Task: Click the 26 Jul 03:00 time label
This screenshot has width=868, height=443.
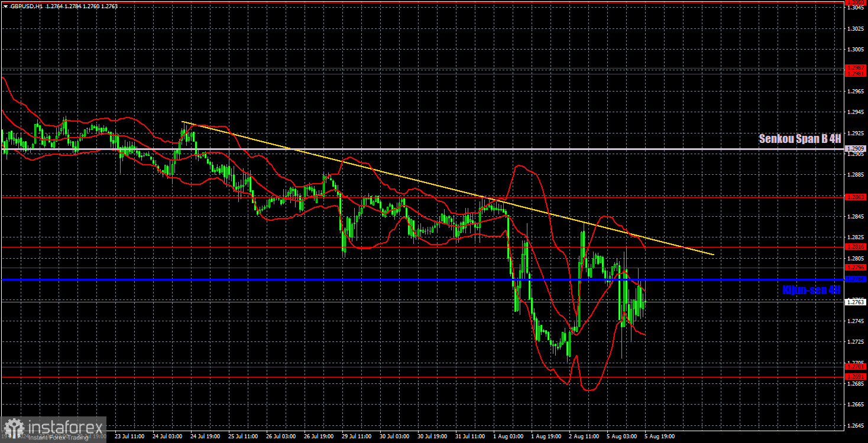Action: (x=280, y=437)
